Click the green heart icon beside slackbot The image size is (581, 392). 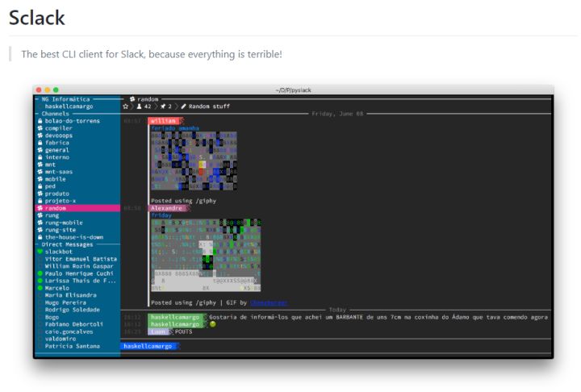(x=40, y=252)
